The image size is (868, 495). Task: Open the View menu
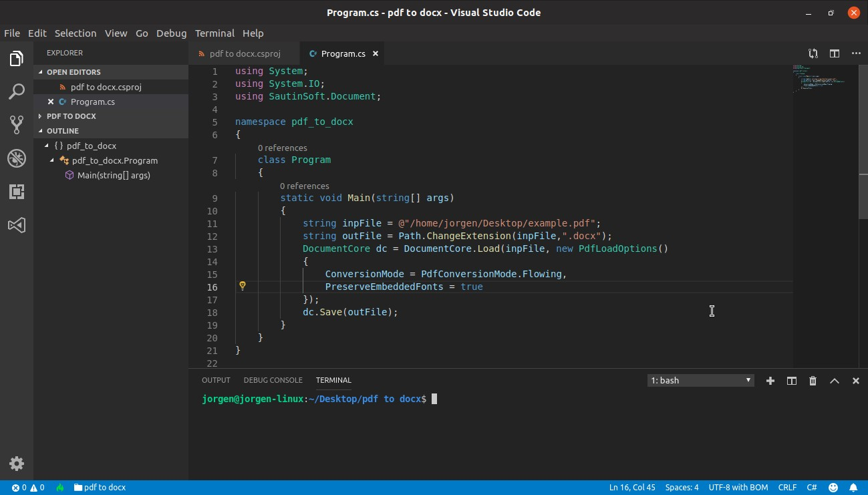click(116, 33)
